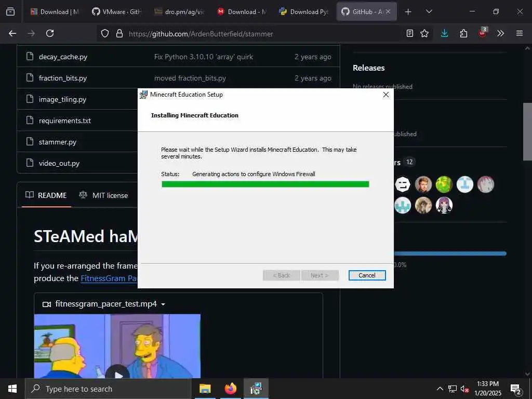Click the 'Type here to search' box
This screenshot has width=532, height=399.
click(108, 389)
